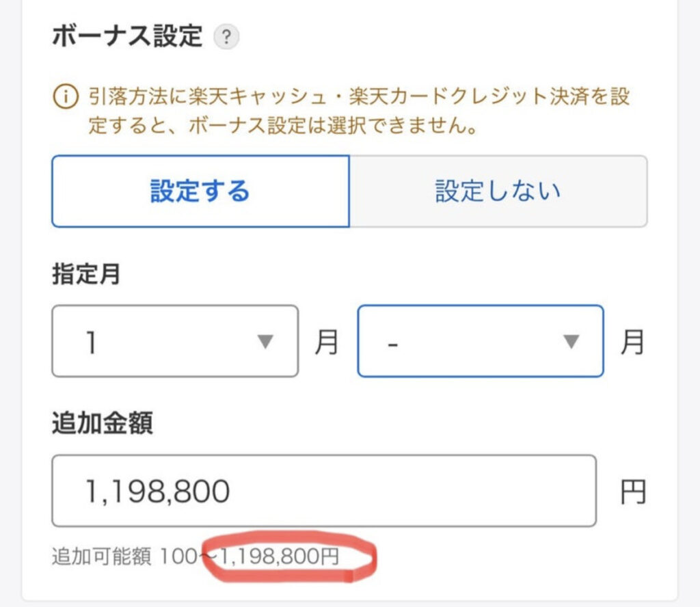
Task: Select the 設定する option
Action: (x=200, y=191)
